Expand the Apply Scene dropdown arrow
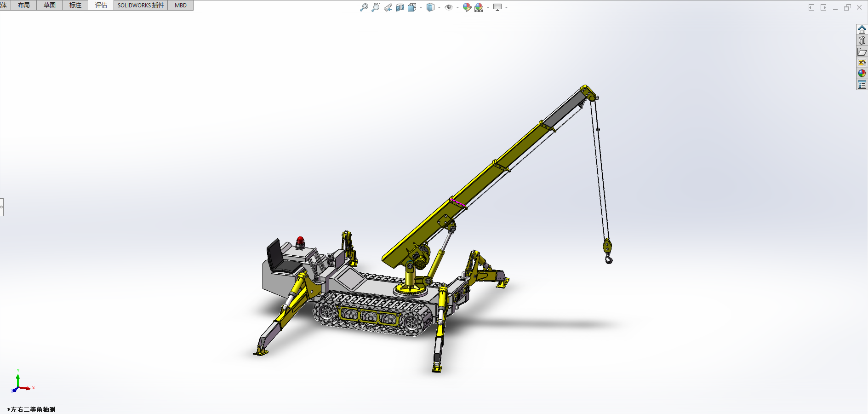Screen dimensions: 868x414 pos(488,7)
